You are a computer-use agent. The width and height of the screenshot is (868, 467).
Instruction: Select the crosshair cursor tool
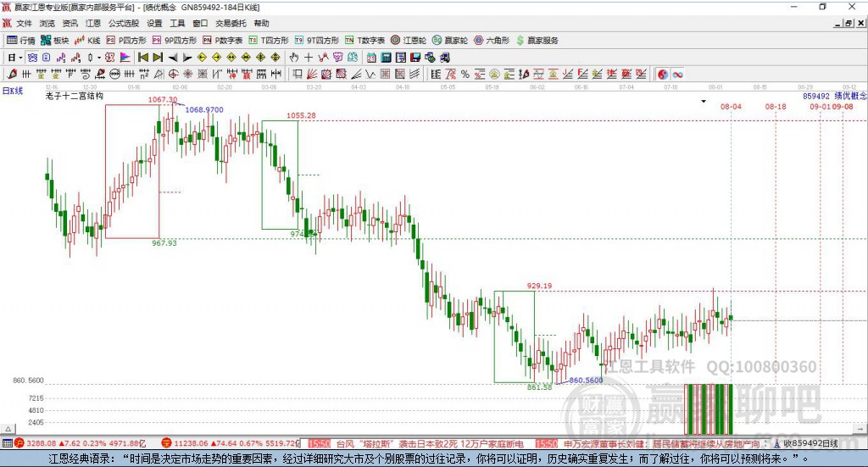pos(309,58)
